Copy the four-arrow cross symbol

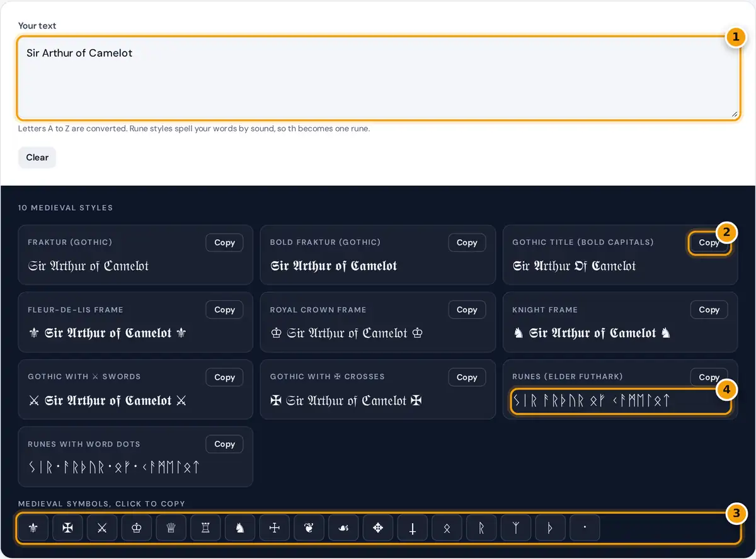[378, 528]
